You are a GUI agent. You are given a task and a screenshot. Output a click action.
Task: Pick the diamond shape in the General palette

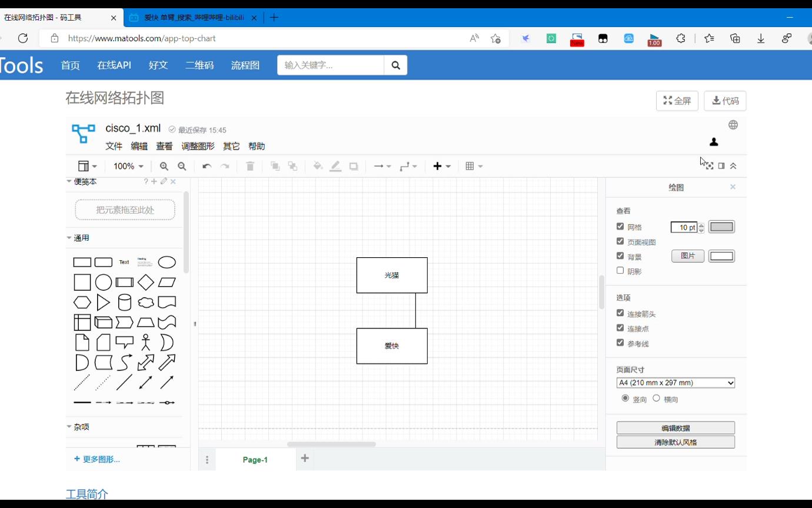click(146, 283)
